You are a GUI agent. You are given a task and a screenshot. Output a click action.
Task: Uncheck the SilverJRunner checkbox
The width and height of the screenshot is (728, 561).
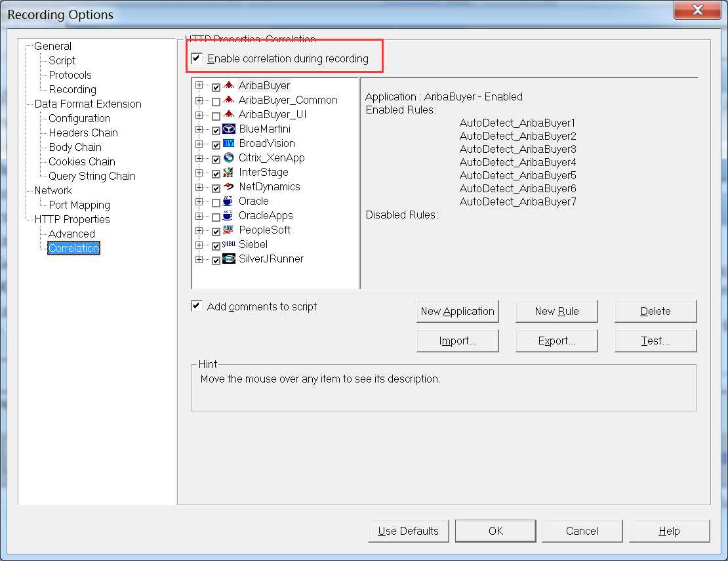pos(216,260)
